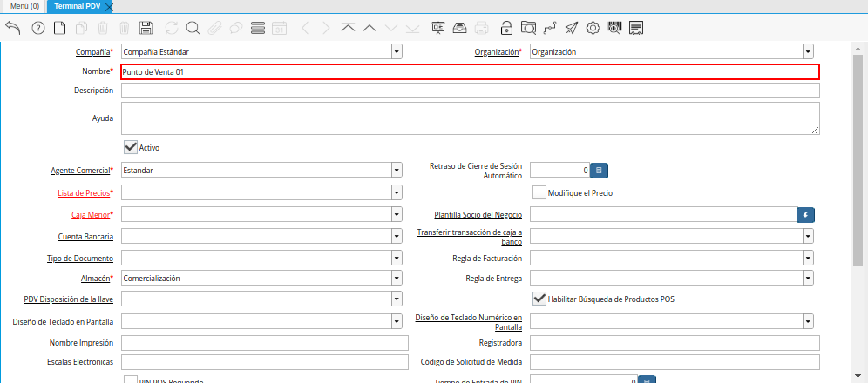Go to next record down chevron

(x=390, y=28)
